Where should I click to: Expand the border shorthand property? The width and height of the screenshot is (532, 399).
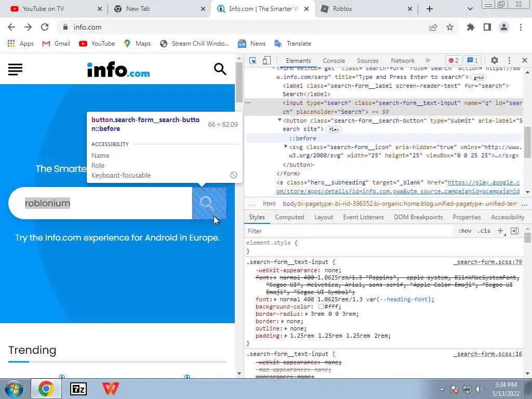point(282,321)
